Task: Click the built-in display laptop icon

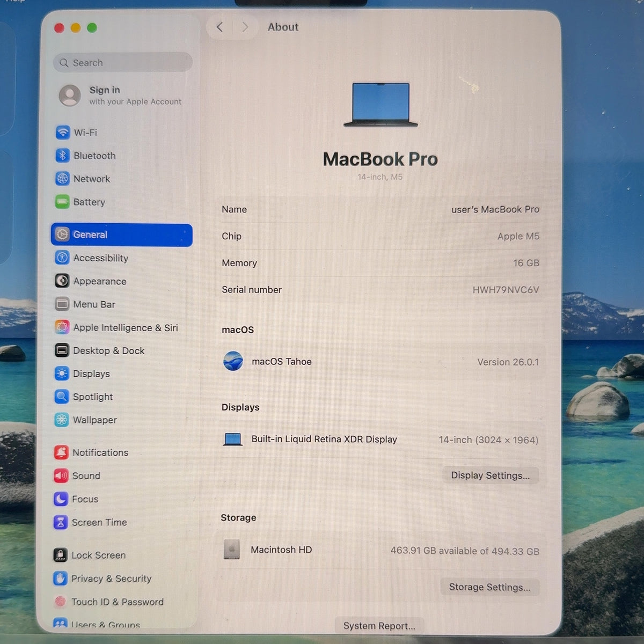Action: [x=232, y=440]
